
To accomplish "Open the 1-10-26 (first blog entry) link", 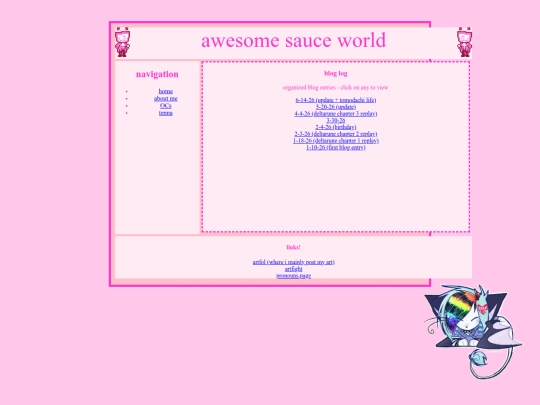I will [x=336, y=147].
